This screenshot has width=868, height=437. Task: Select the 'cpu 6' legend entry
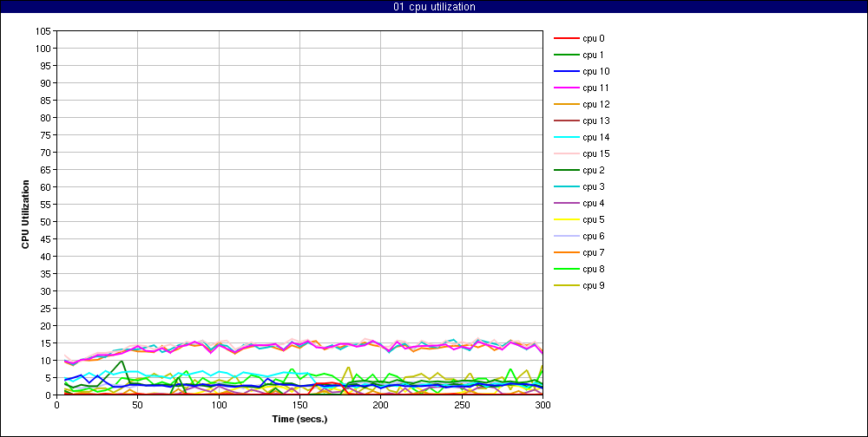[579, 236]
